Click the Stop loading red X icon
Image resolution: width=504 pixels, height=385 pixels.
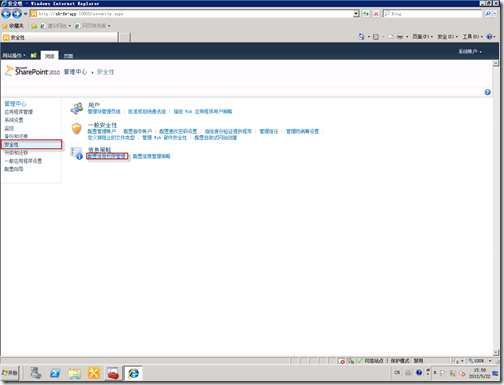point(376,14)
